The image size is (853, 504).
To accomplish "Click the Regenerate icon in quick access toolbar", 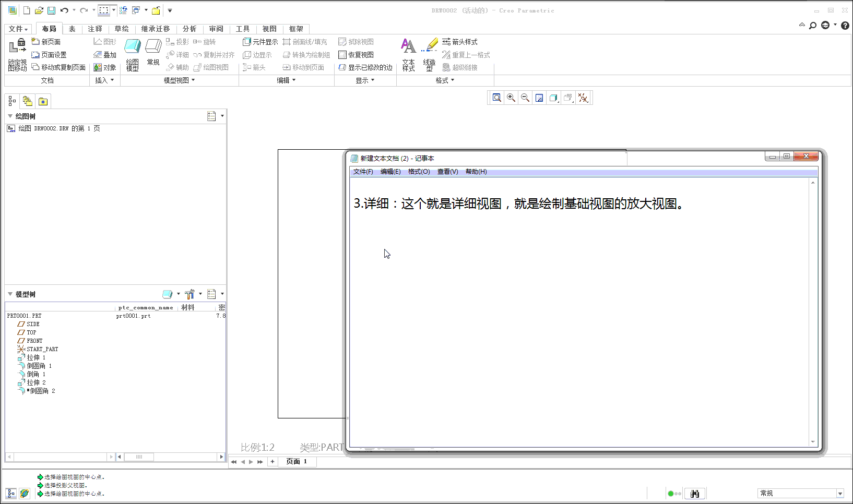I will [x=123, y=10].
